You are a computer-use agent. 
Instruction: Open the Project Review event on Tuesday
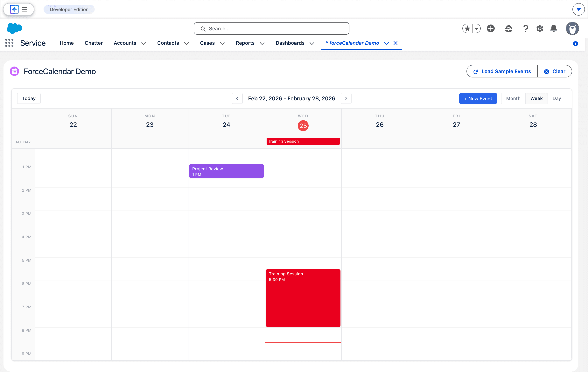coord(226,171)
